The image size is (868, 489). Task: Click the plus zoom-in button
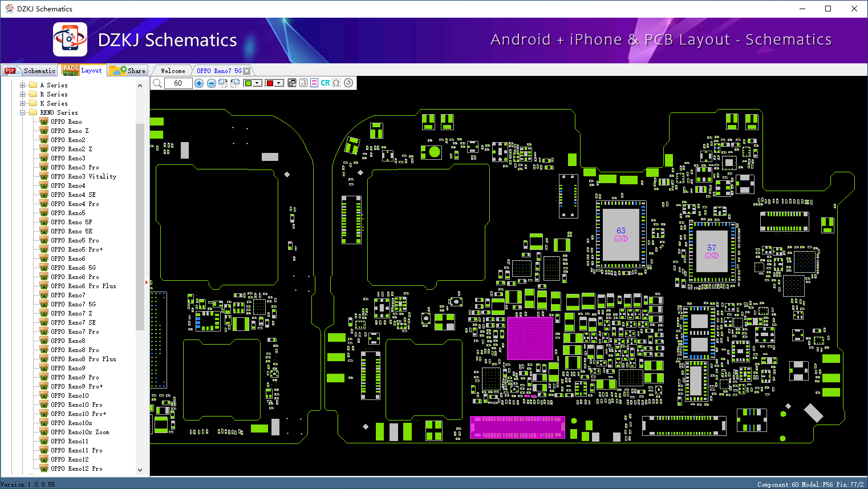(199, 83)
